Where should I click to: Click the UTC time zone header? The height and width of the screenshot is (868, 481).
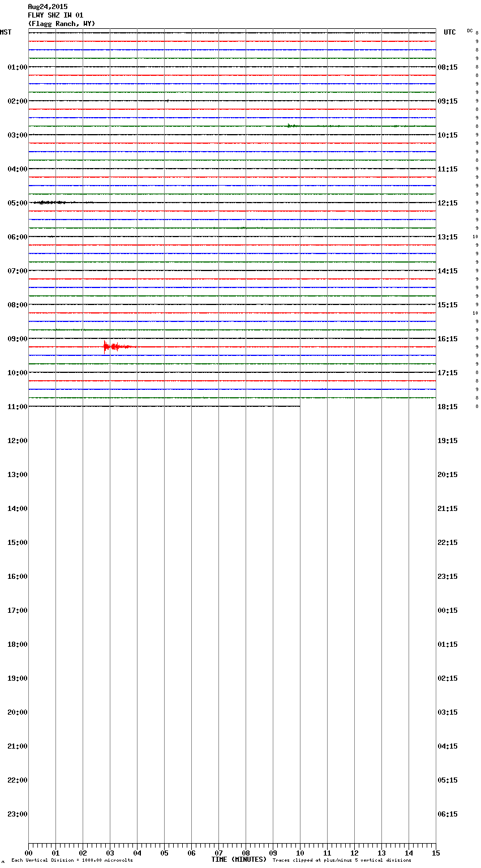coord(450,32)
